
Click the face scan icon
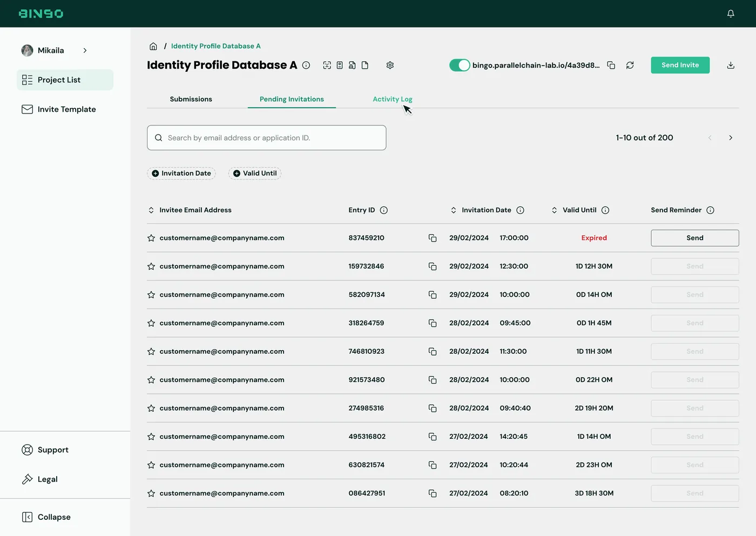tap(327, 65)
